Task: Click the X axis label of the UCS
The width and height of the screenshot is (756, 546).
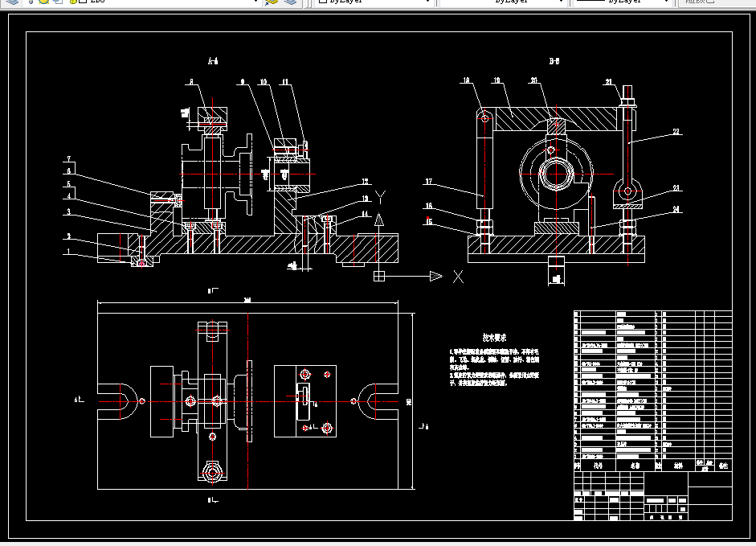Action: tap(458, 277)
